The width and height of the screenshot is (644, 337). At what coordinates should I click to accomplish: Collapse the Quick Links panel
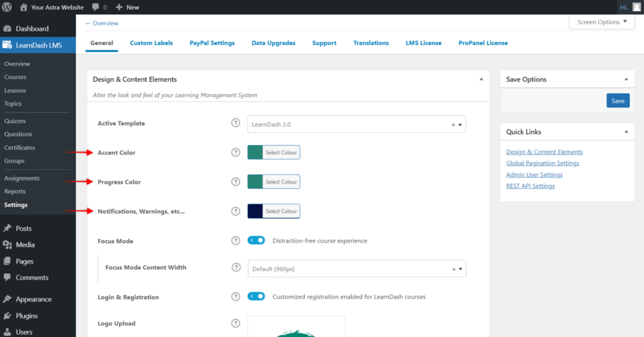coord(626,131)
